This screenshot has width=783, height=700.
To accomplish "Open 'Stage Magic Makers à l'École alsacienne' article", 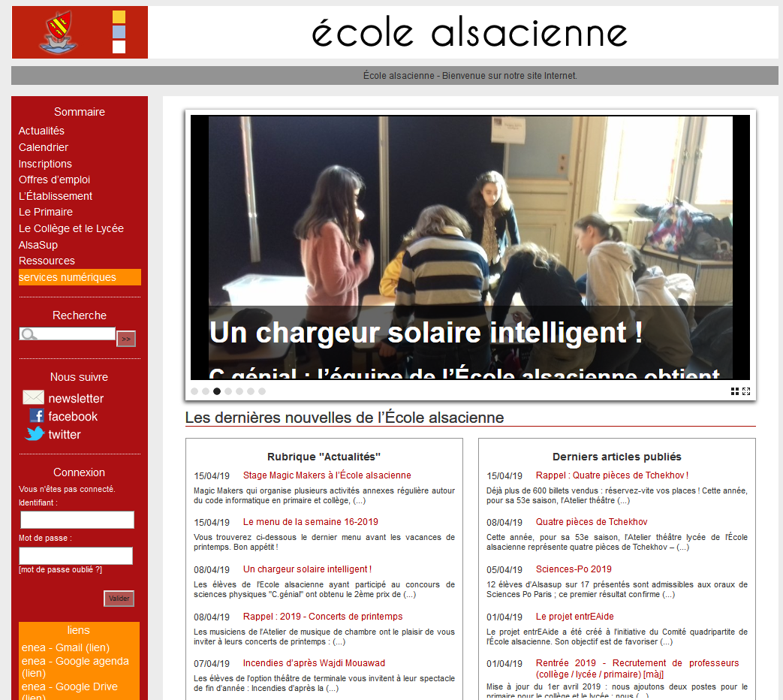I will point(327,475).
